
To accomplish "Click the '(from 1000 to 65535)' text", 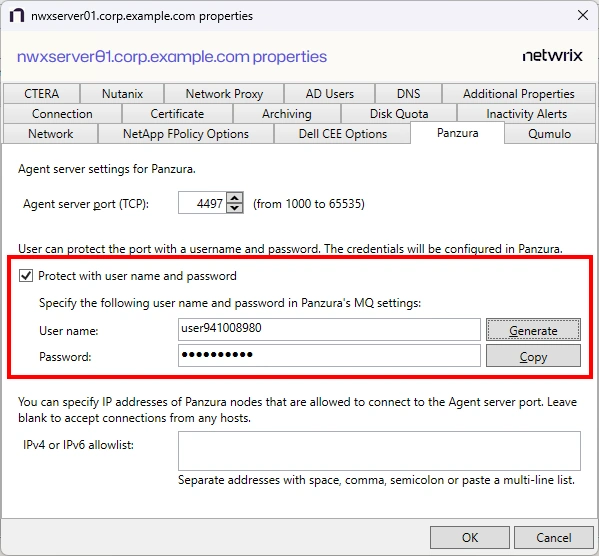I will (x=309, y=204).
